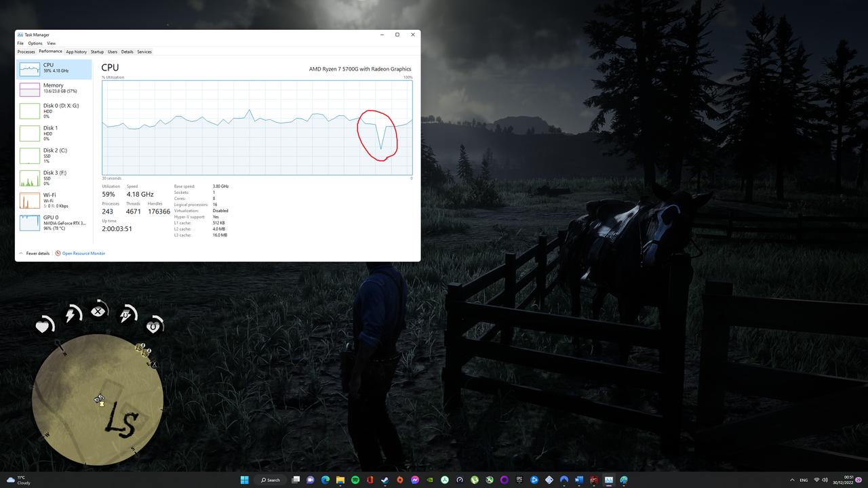The image size is (868, 488).
Task: Open Task View on the taskbar
Action: (x=296, y=480)
